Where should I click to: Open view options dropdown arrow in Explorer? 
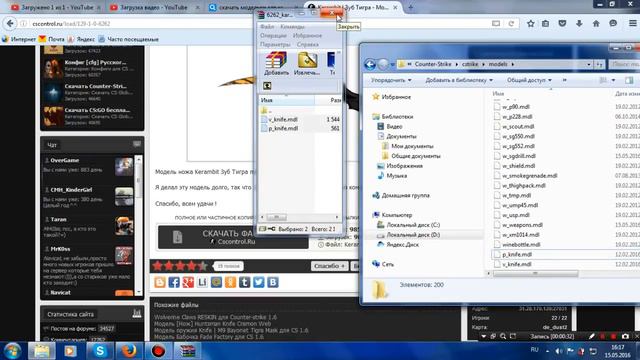click(x=613, y=80)
